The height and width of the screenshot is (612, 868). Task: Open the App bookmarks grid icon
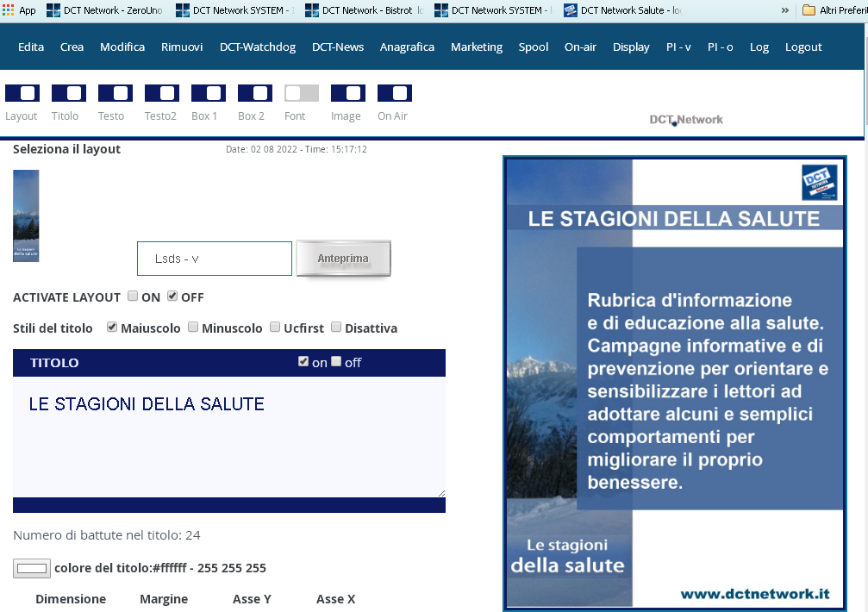pyautogui.click(x=8, y=10)
